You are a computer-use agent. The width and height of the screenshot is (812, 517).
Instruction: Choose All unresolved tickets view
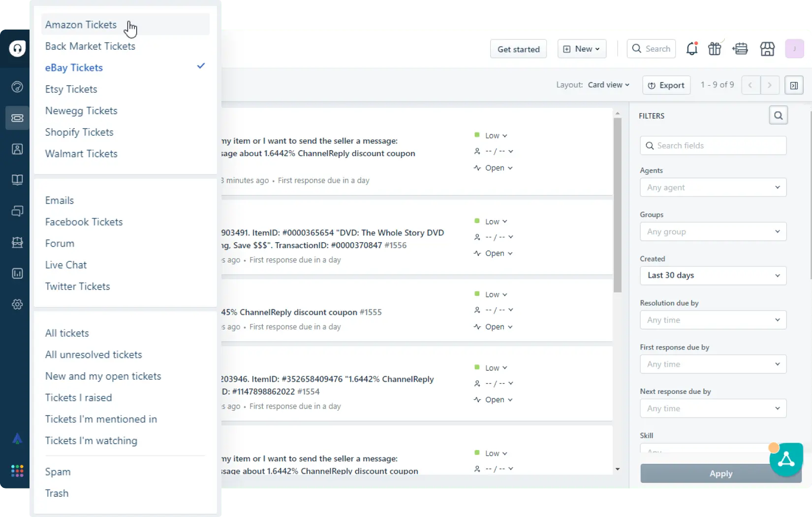point(94,355)
